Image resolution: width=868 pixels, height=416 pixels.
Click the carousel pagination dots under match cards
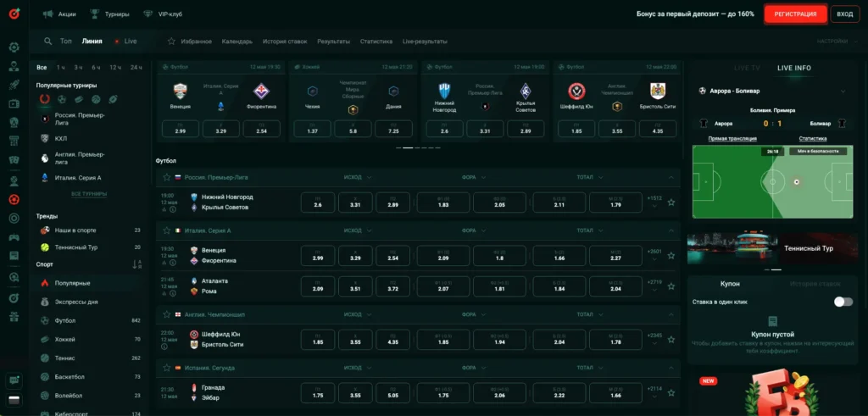pos(418,147)
